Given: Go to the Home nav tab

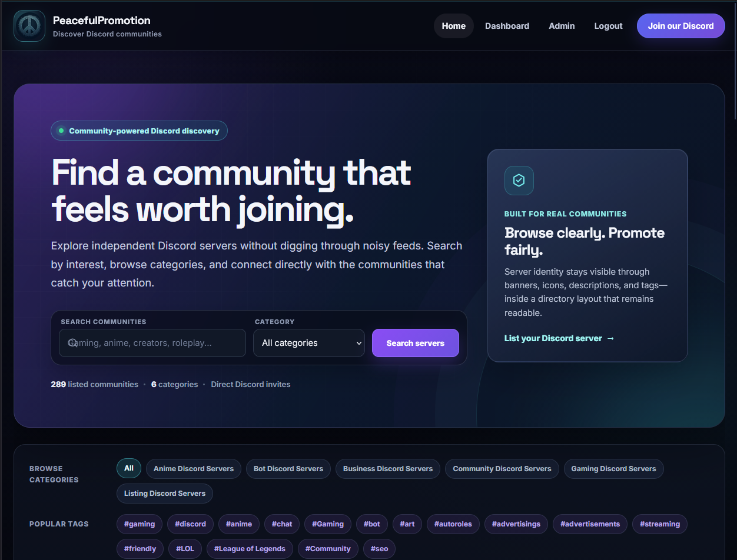Looking at the screenshot, I should click(x=454, y=26).
